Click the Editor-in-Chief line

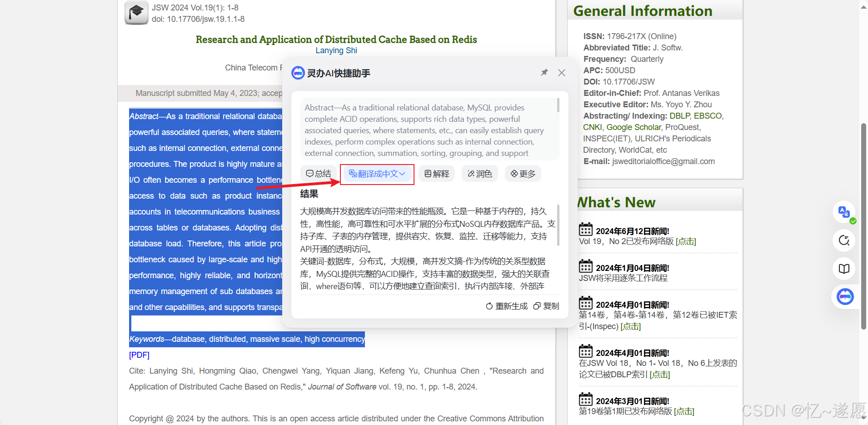tap(652, 93)
